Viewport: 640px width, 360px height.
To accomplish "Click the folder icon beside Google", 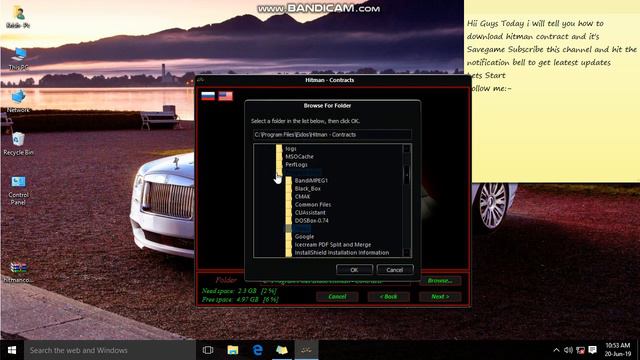I will (x=289, y=237).
